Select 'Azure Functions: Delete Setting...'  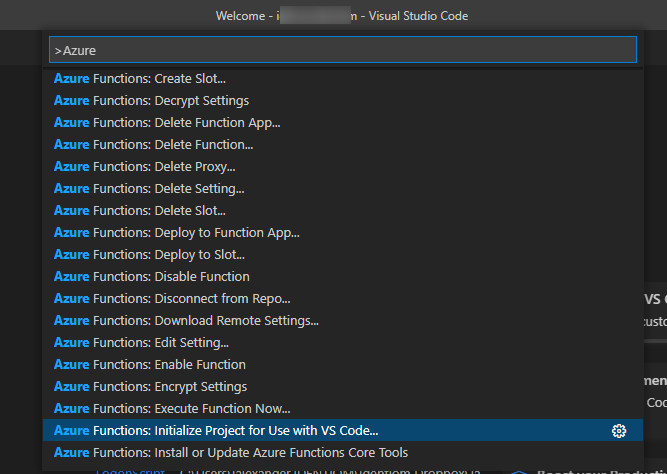[x=342, y=188]
